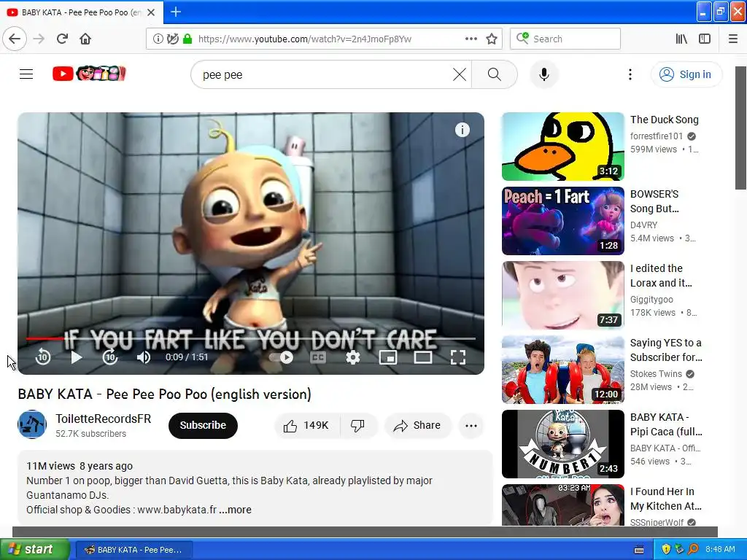
Task: Open page actions three-dot menu in address bar
Action: tap(471, 39)
